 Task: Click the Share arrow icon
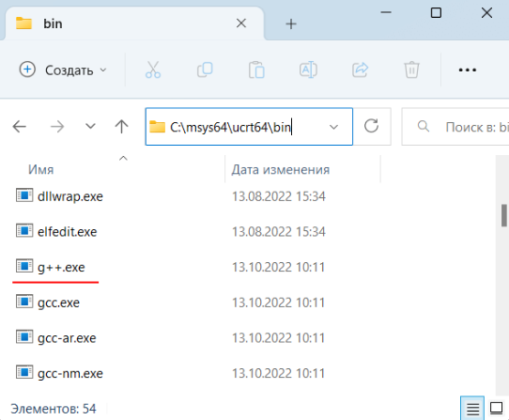(x=360, y=70)
